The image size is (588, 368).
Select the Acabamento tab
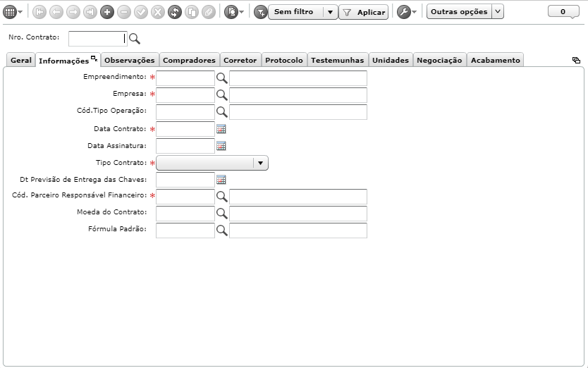tap(496, 60)
